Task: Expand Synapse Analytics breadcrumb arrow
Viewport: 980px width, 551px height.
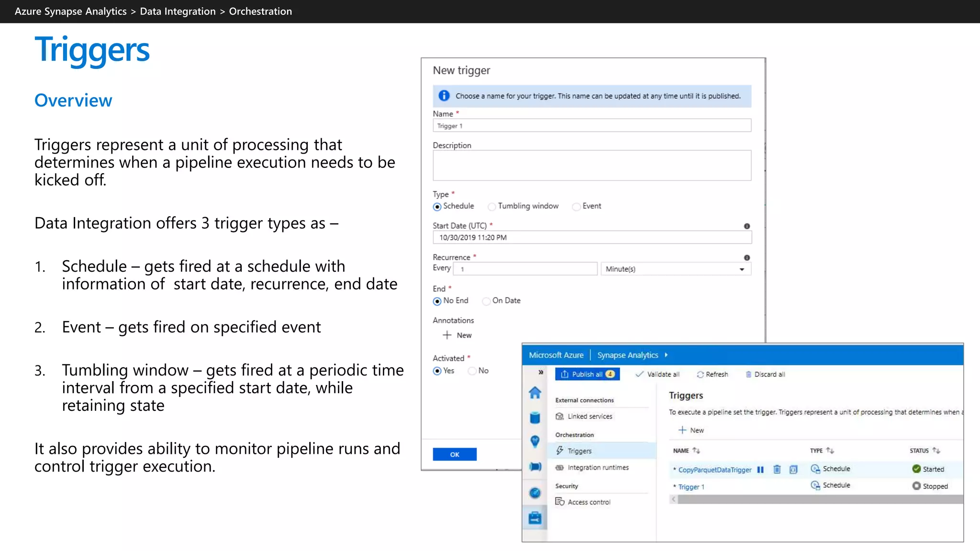Action: pos(666,355)
